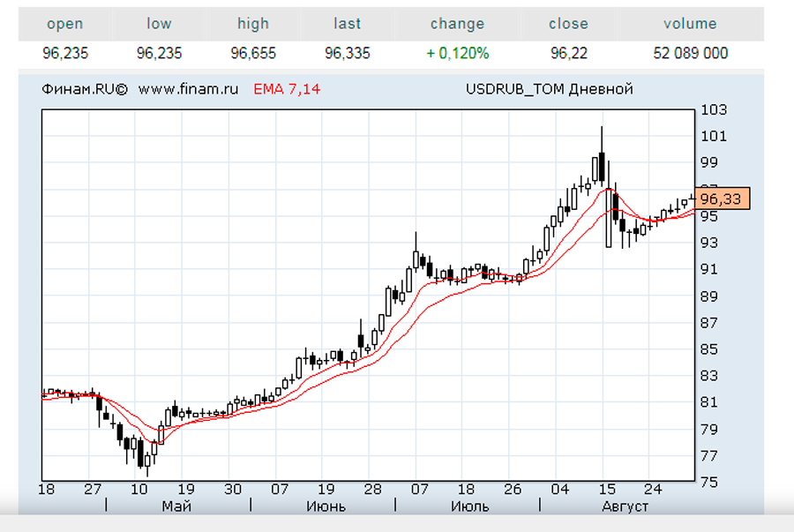Select the Май month marker on timeline
The image size is (794, 532).
tap(176, 506)
